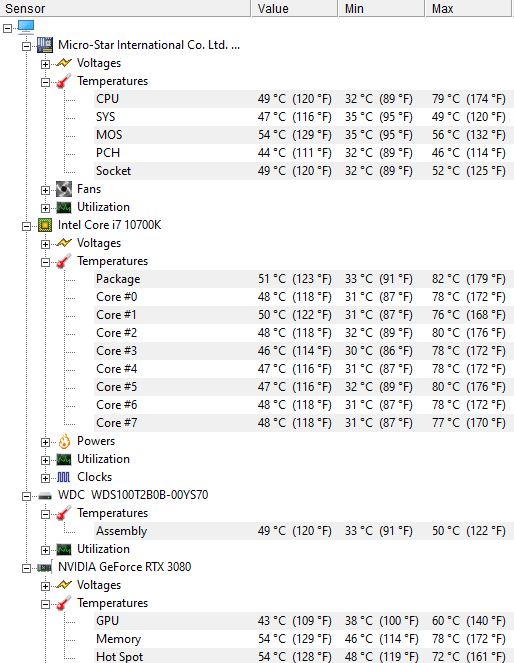This screenshot has width=514, height=663.
Task: Expand the CPU Clocks node
Action: (45, 478)
